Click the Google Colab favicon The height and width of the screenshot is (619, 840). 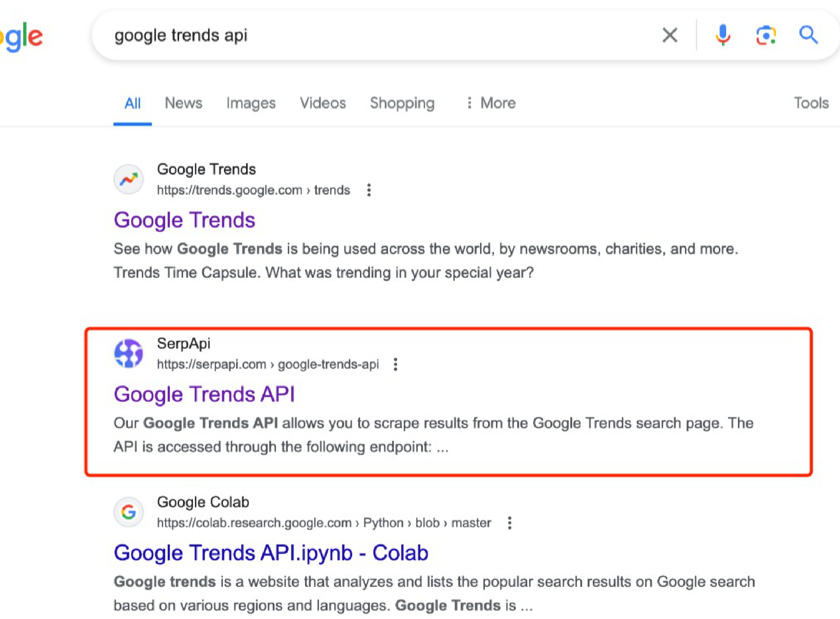[129, 512]
